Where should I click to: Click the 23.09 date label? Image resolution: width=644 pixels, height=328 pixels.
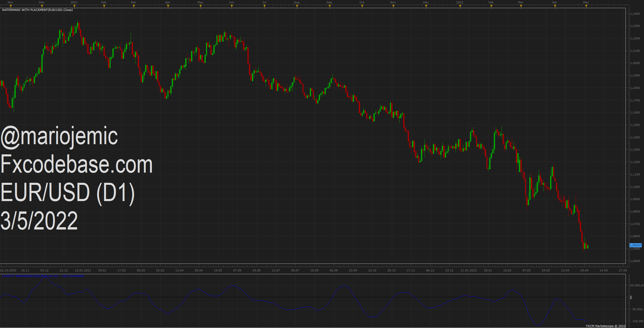[353, 270]
